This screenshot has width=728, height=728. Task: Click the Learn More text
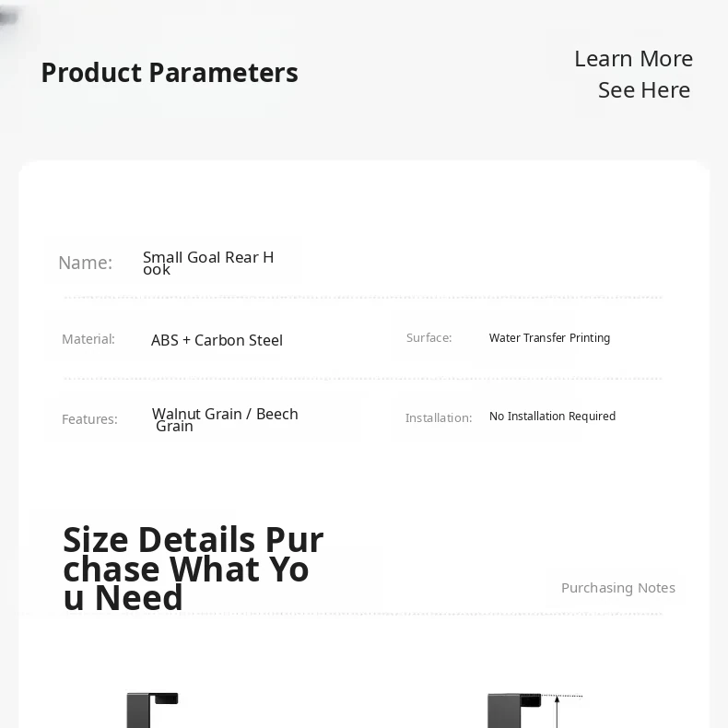click(x=633, y=59)
